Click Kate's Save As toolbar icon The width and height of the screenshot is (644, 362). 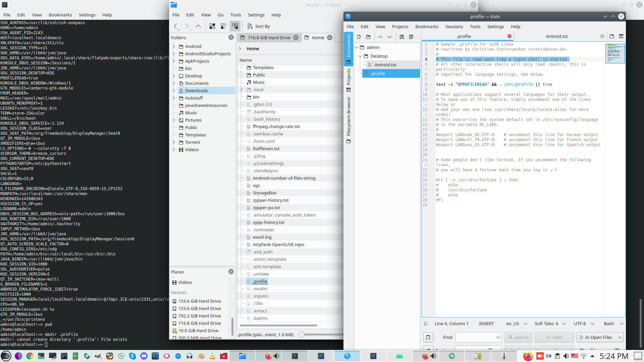tap(411, 37)
